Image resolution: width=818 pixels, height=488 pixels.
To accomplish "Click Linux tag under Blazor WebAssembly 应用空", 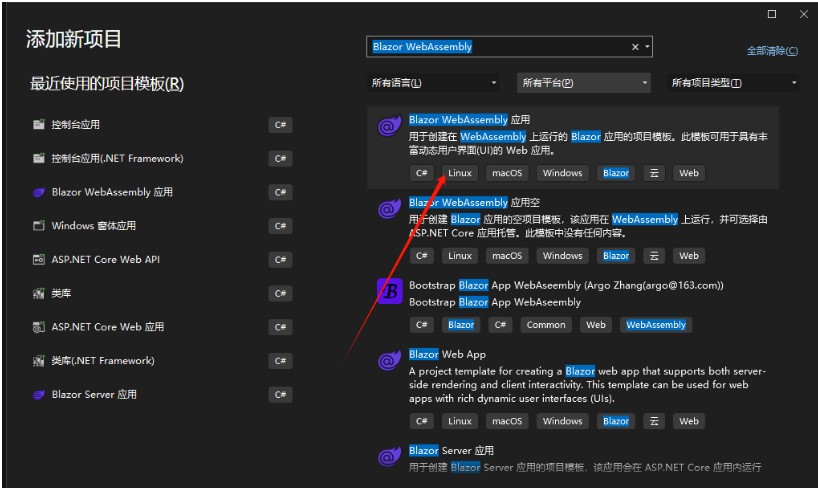I will pyautogui.click(x=460, y=256).
